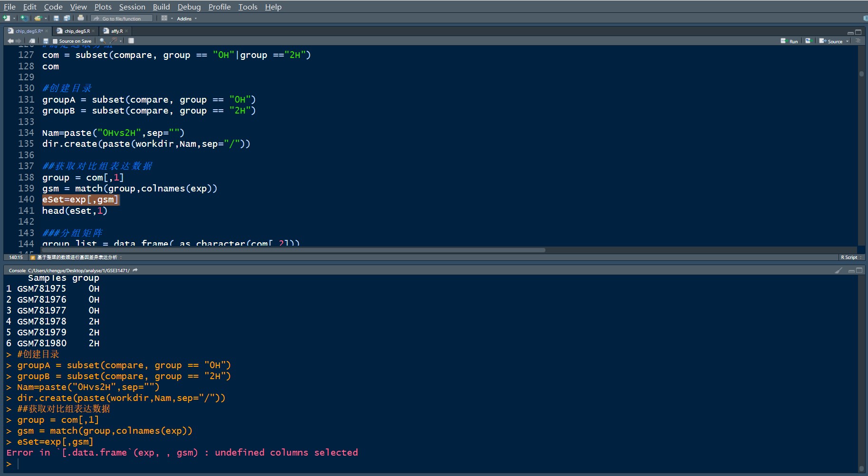Open the View menu

tap(78, 7)
